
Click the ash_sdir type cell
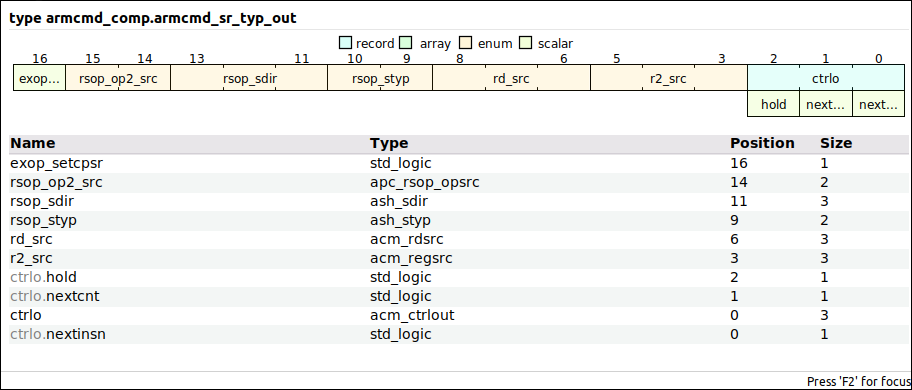399,202
